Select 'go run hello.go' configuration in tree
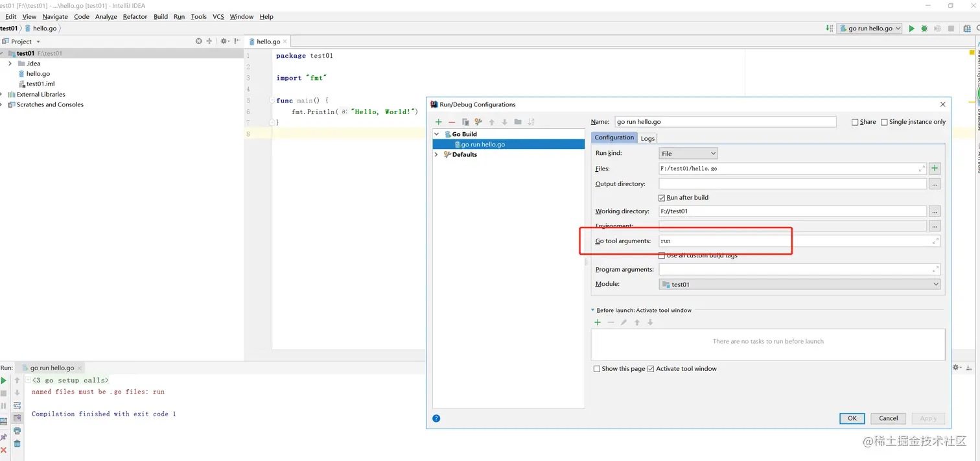 coord(509,145)
